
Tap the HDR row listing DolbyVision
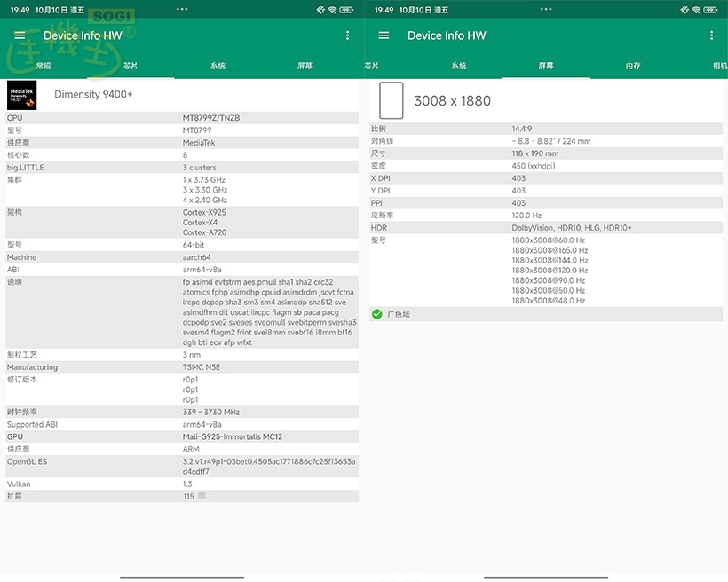click(x=533, y=227)
